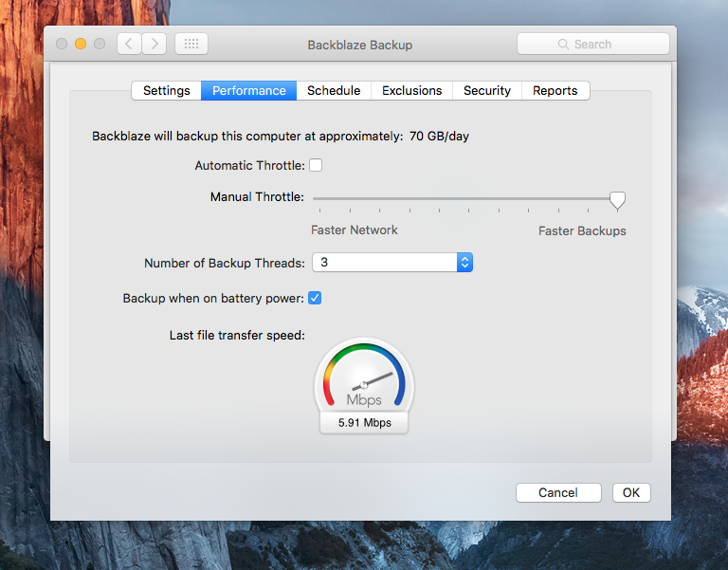
Task: Switch to the Exclusions tab
Action: [x=411, y=91]
